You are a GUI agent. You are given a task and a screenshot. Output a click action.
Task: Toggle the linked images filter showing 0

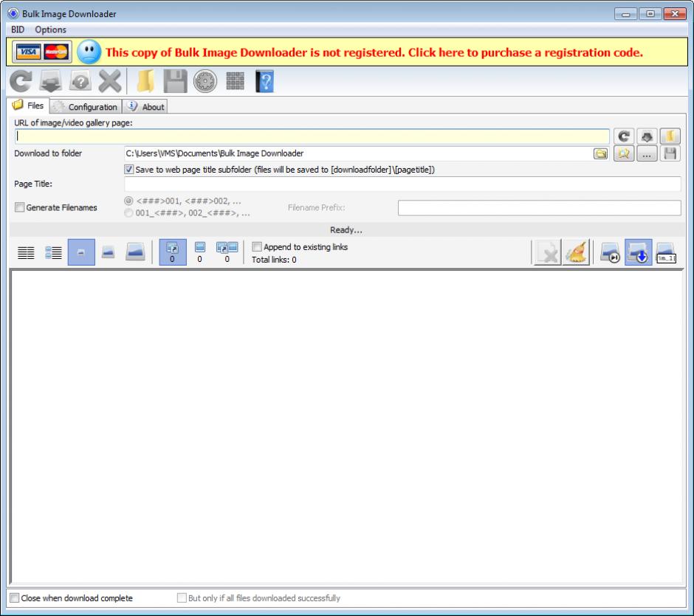pos(172,252)
